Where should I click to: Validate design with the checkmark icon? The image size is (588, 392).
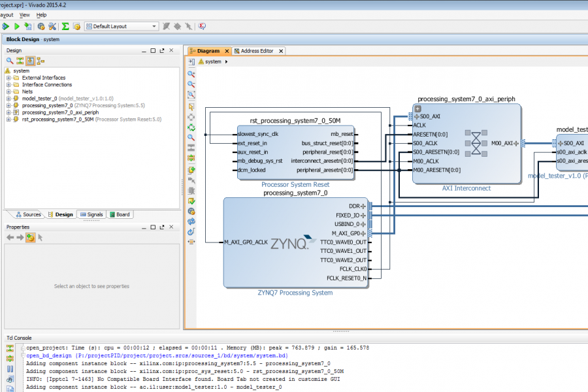pos(191,201)
